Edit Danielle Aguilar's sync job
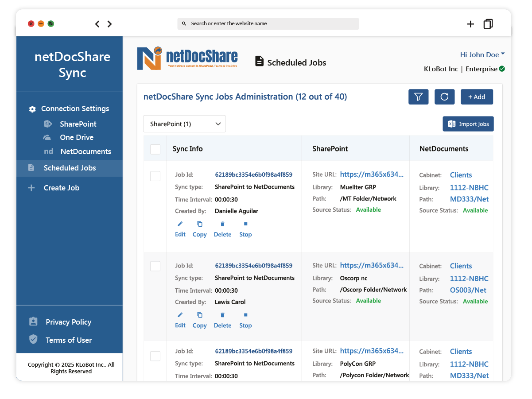Image resolution: width=532 pixels, height=399 pixels. tap(180, 229)
